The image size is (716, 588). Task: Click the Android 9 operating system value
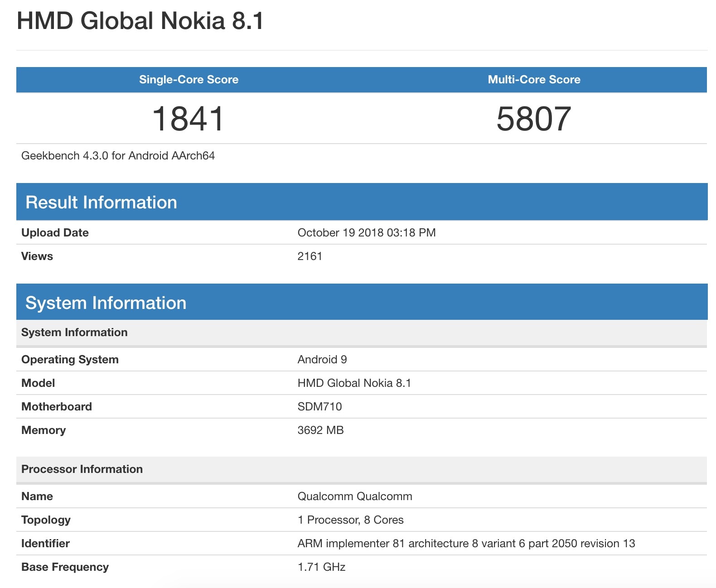tap(322, 360)
